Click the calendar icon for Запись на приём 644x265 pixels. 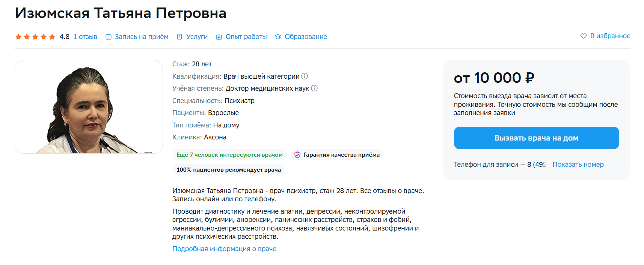pos(109,37)
